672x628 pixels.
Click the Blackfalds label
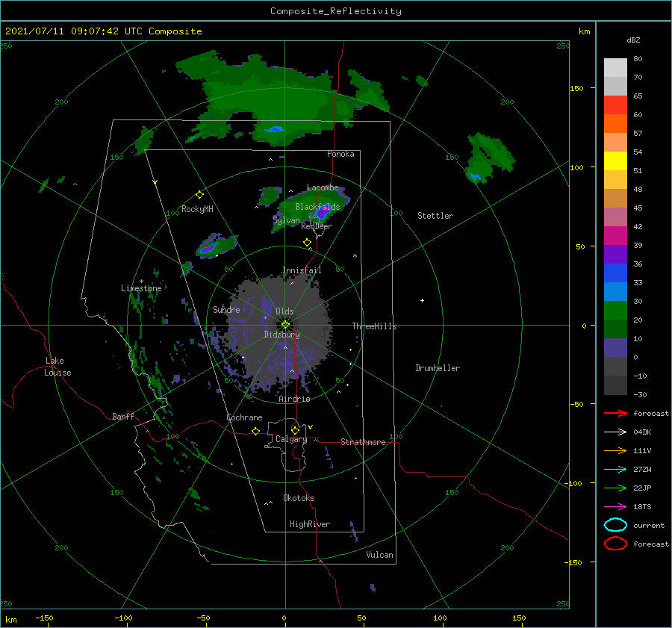(317, 207)
